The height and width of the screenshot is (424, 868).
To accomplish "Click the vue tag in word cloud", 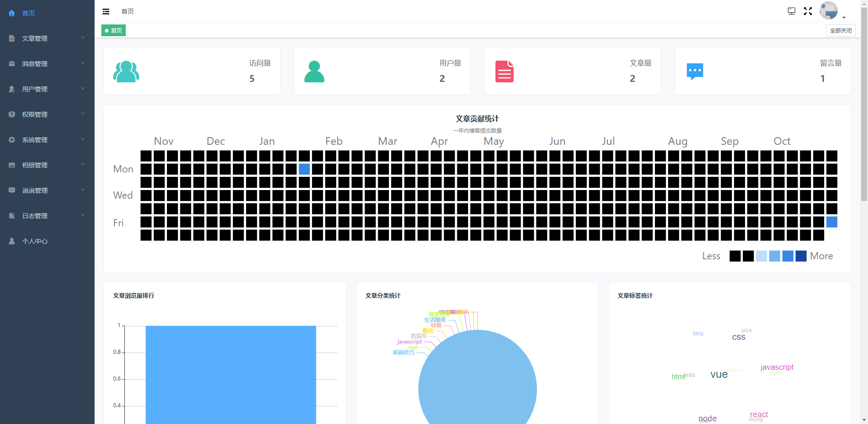I will click(x=719, y=374).
